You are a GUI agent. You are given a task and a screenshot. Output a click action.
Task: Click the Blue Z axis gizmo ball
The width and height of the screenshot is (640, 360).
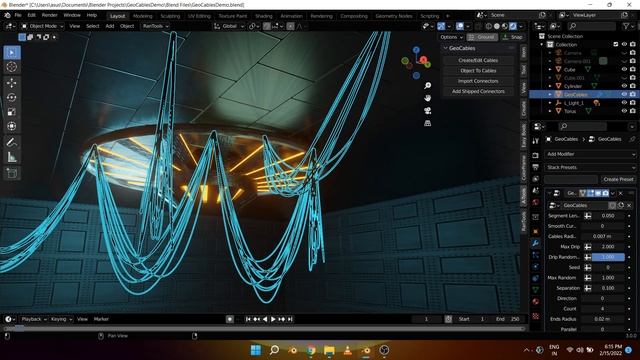(x=416, y=50)
